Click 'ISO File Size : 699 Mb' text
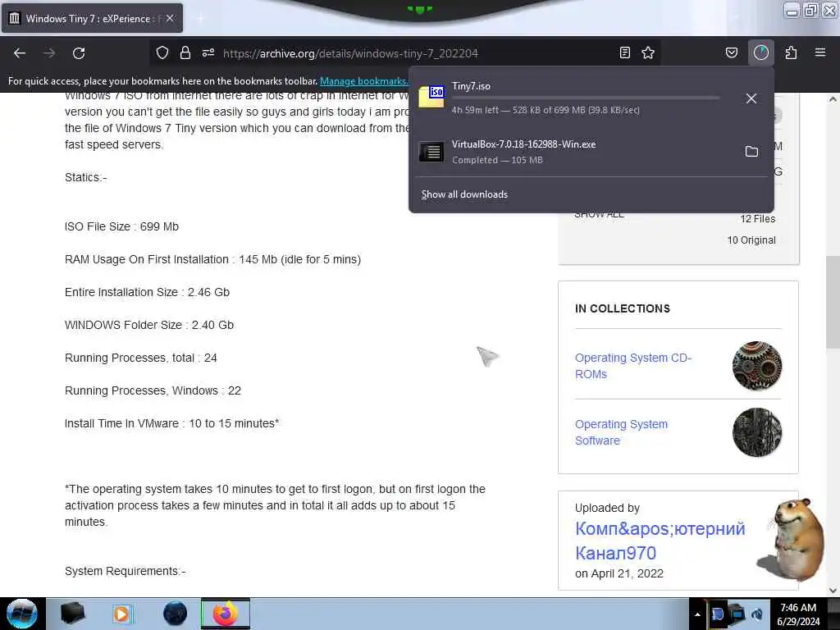This screenshot has width=840, height=630. [121, 226]
